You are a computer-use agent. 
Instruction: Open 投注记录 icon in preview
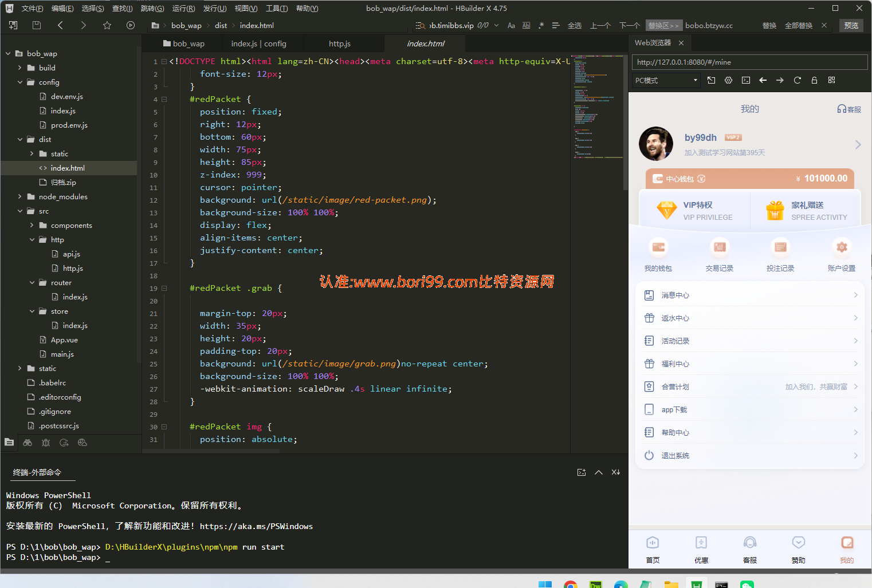[780, 247]
